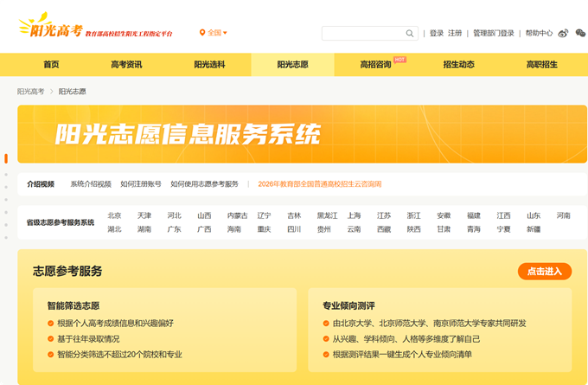The image size is (588, 385).
Task: Select province 湖北
Action: pyautogui.click(x=114, y=229)
